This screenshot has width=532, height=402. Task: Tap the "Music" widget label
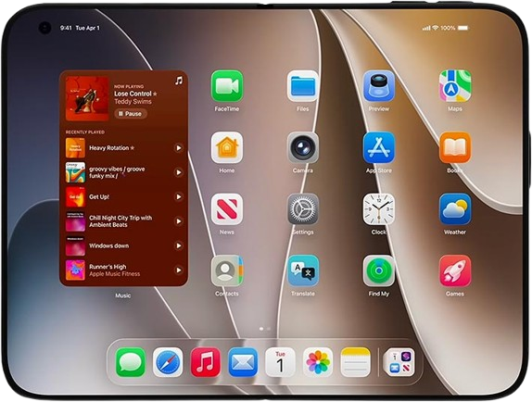[123, 295]
